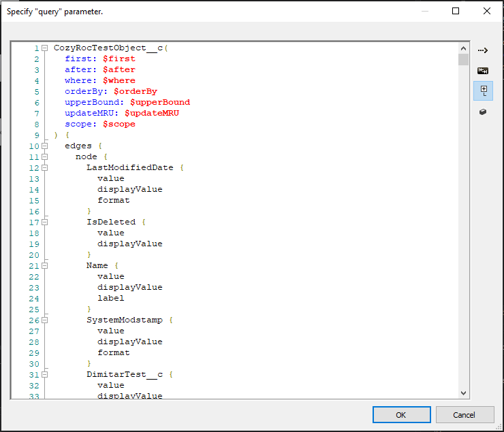This screenshot has width=504, height=432.
Task: Click the vertical scrollbar thumb
Action: 464,60
